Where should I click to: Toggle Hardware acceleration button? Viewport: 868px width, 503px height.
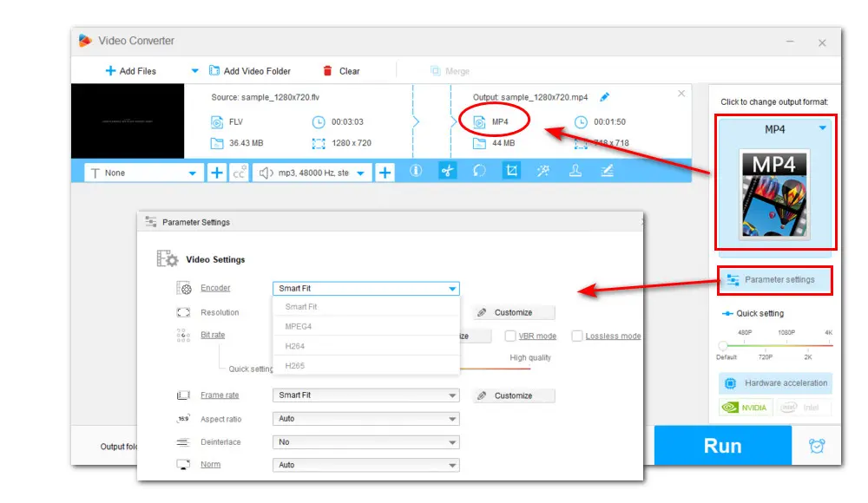point(775,383)
